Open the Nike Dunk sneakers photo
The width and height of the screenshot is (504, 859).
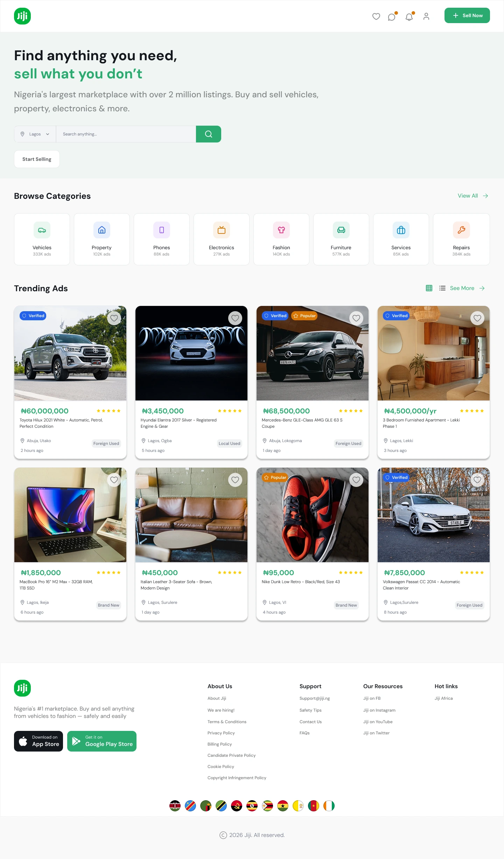[313, 515]
